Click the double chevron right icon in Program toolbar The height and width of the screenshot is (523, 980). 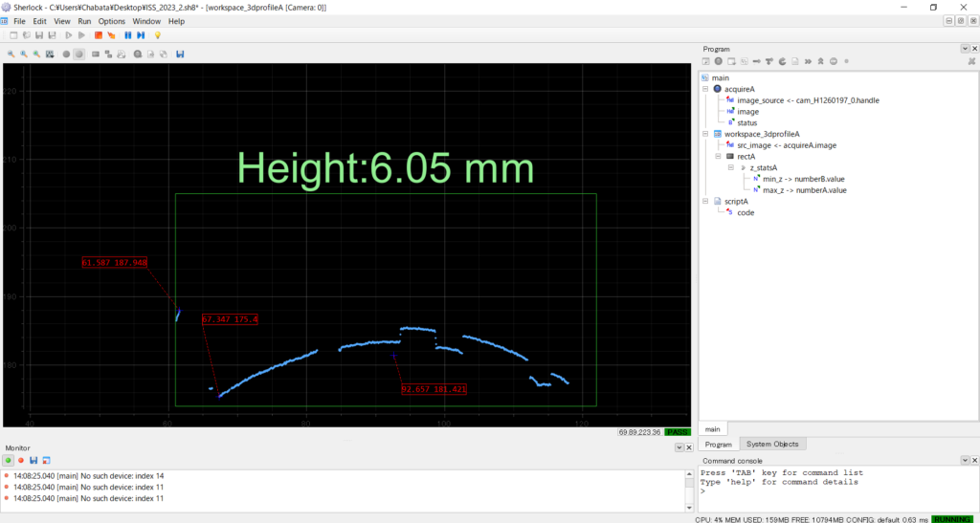click(808, 61)
